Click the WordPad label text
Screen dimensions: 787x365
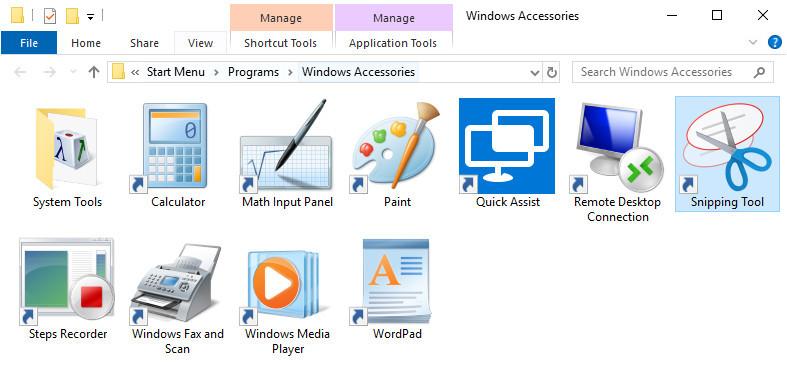pos(397,334)
